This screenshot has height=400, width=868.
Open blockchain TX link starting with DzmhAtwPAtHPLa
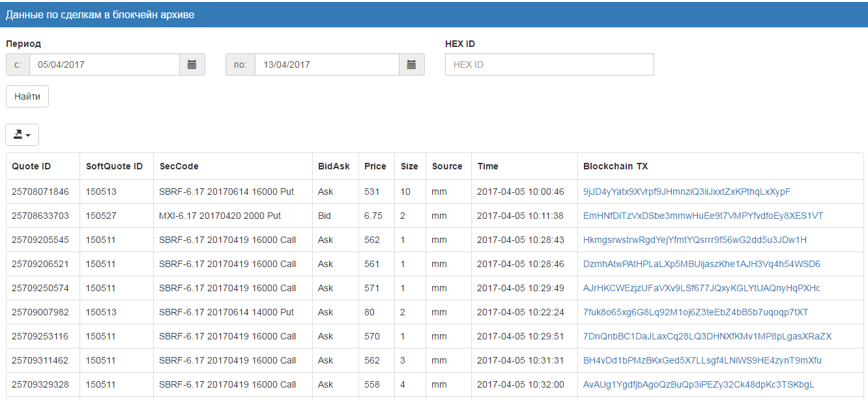702,264
